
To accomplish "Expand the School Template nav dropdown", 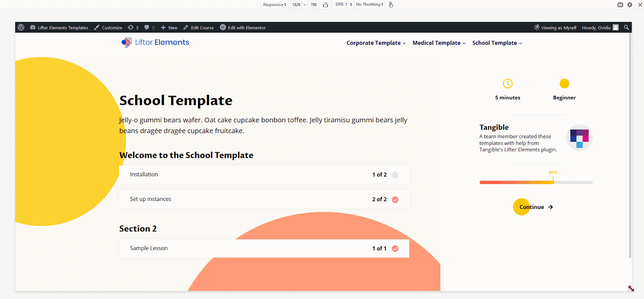I will (x=497, y=43).
